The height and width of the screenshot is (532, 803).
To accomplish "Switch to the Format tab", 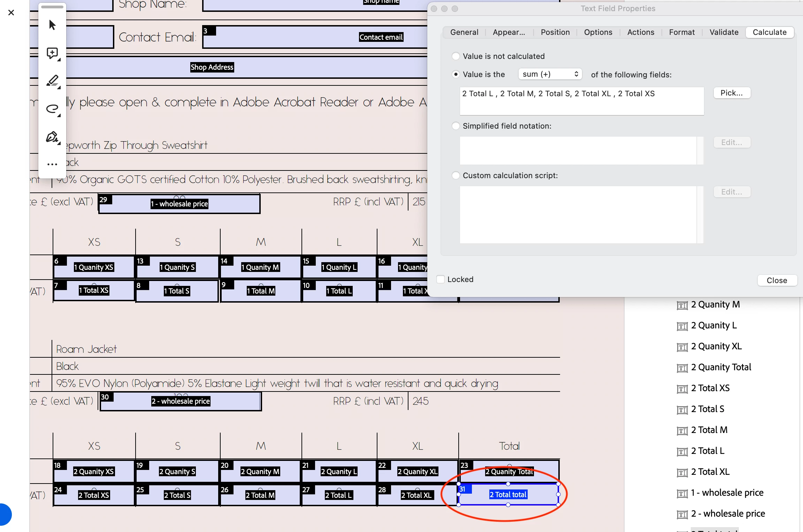I will click(x=682, y=32).
